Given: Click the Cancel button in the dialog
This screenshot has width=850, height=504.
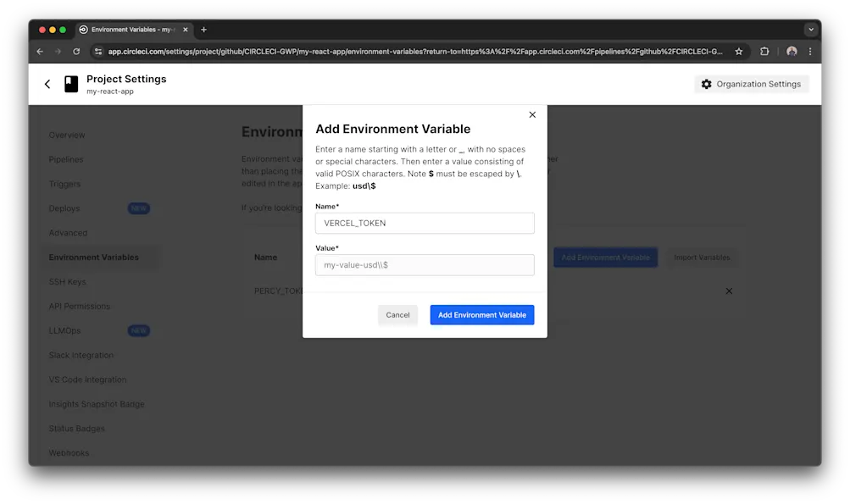Looking at the screenshot, I should pyautogui.click(x=397, y=314).
